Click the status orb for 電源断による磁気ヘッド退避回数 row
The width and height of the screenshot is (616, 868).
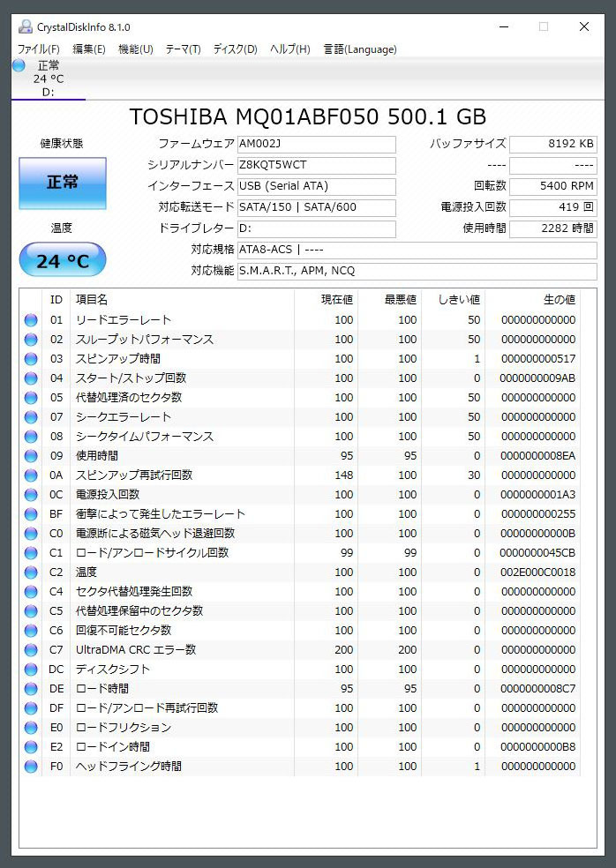point(31,533)
